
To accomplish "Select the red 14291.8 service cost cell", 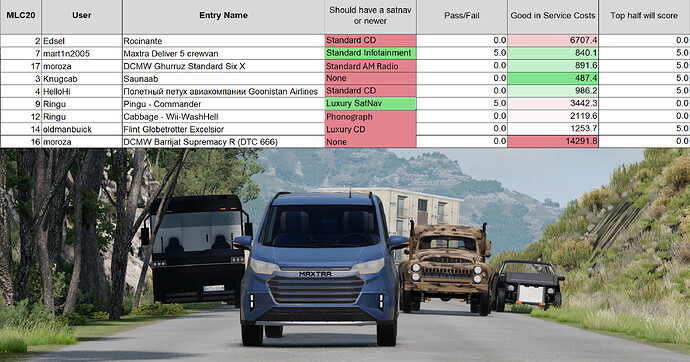I will point(553,142).
